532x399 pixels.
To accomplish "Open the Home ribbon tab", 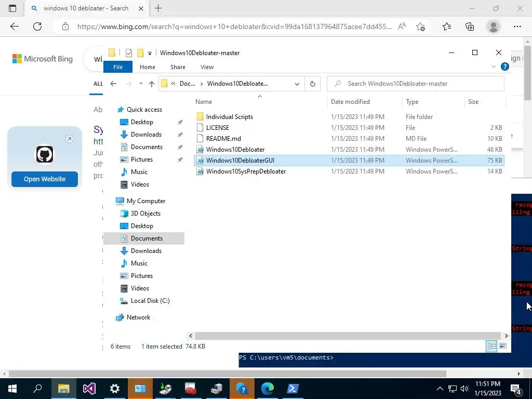I will click(147, 67).
